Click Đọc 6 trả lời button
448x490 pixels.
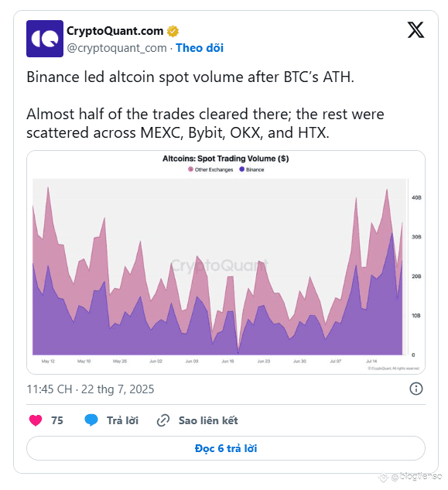click(x=226, y=448)
